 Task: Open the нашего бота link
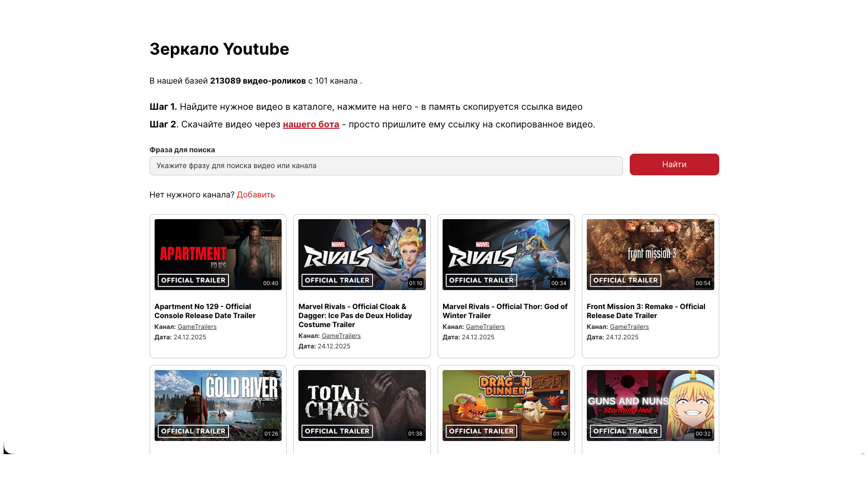[x=311, y=124]
